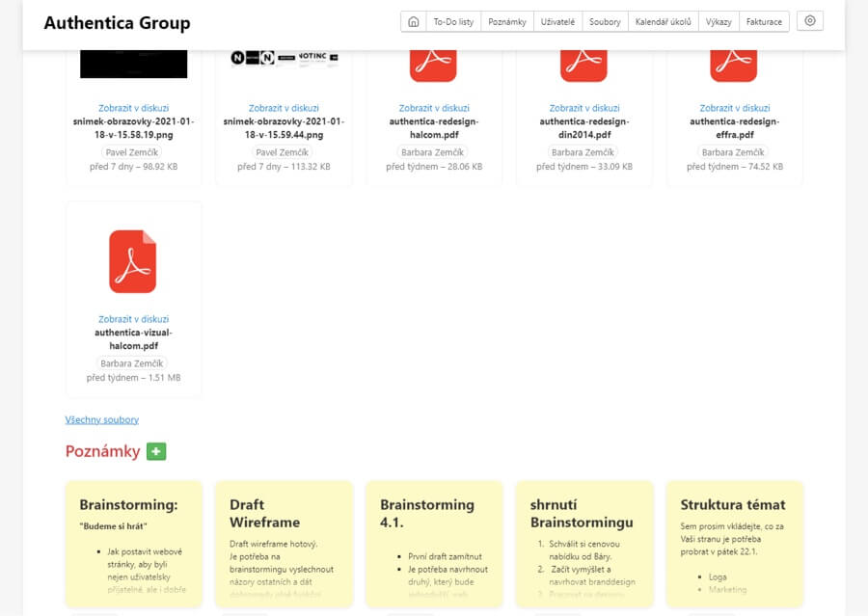
Task: Open the Struktura témat note card
Action: coord(735,545)
